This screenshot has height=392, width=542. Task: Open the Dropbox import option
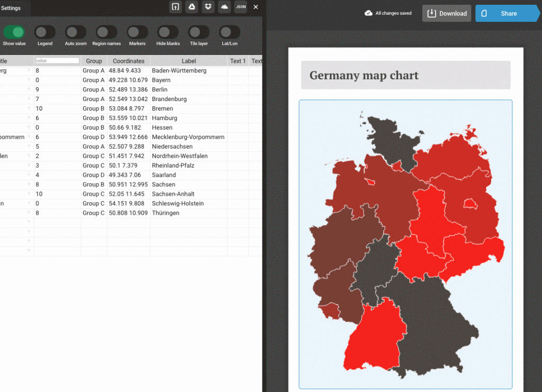208,7
